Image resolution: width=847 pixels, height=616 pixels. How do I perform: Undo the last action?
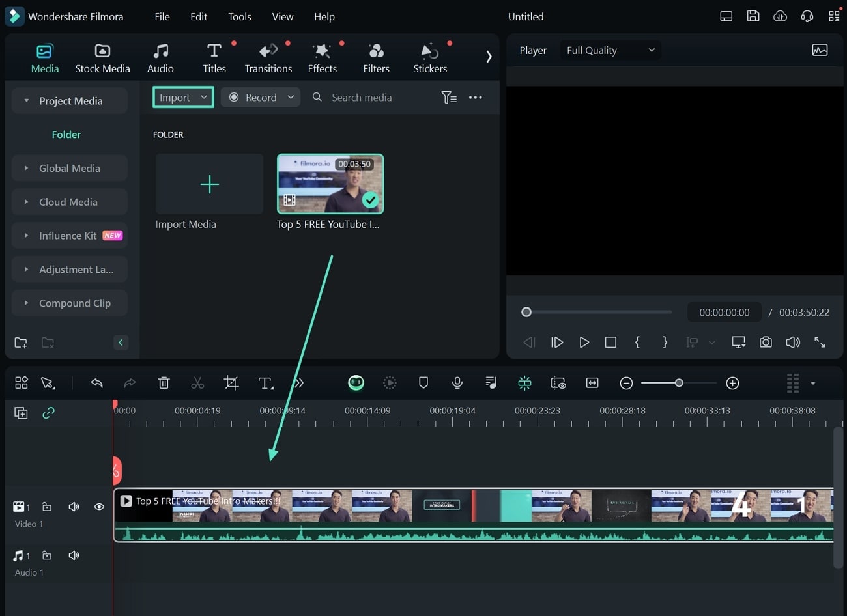(x=97, y=383)
